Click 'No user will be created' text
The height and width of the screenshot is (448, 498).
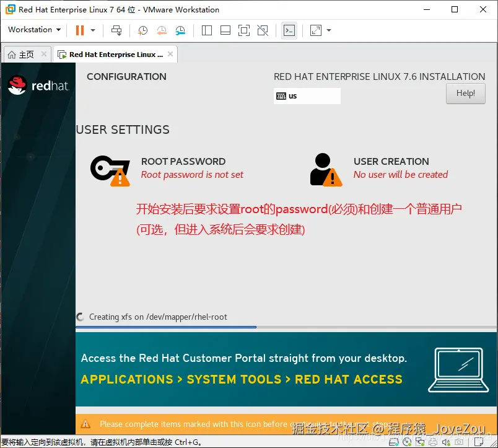tap(401, 175)
